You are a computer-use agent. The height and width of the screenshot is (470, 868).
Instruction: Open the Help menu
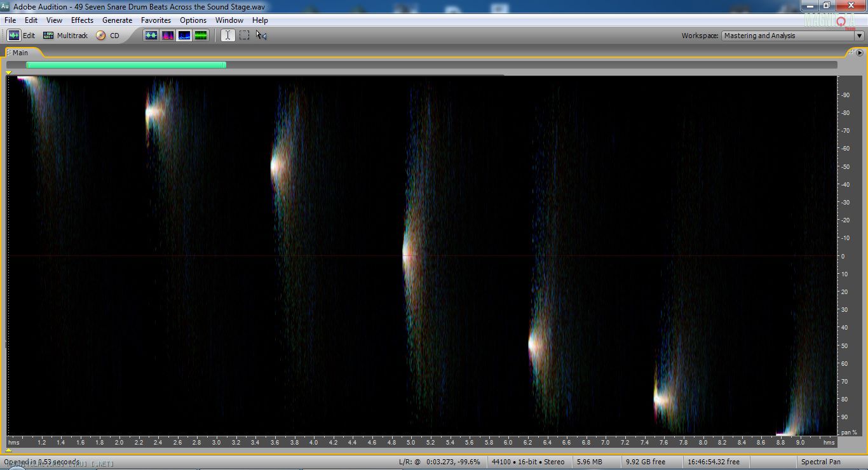[x=260, y=20]
